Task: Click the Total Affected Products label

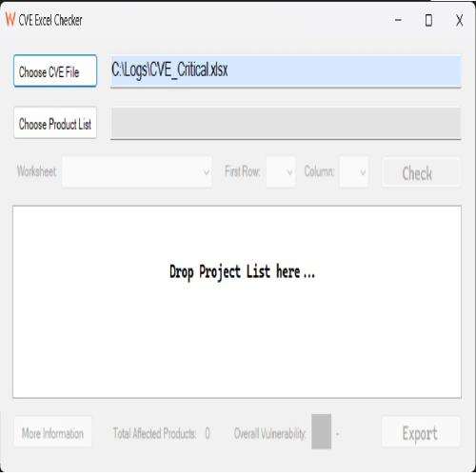Action: [154, 433]
